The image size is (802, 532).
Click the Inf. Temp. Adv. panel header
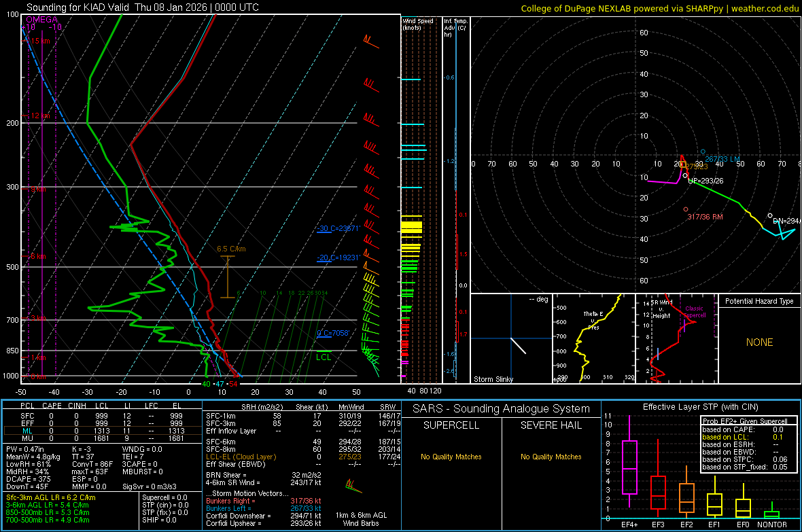click(x=455, y=28)
